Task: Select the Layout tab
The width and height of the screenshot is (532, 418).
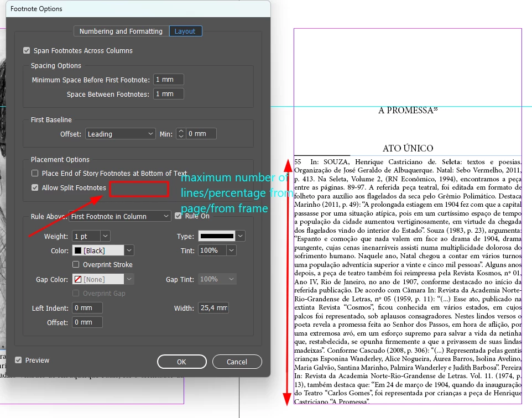Action: pyautogui.click(x=185, y=31)
